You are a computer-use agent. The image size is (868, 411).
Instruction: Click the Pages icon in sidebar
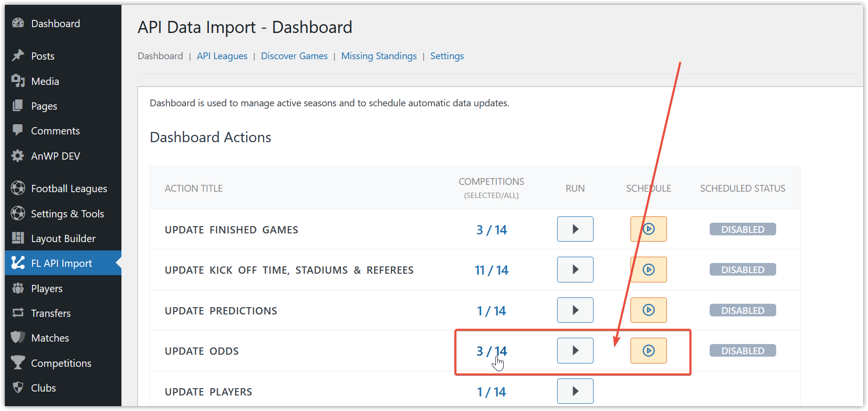click(18, 105)
